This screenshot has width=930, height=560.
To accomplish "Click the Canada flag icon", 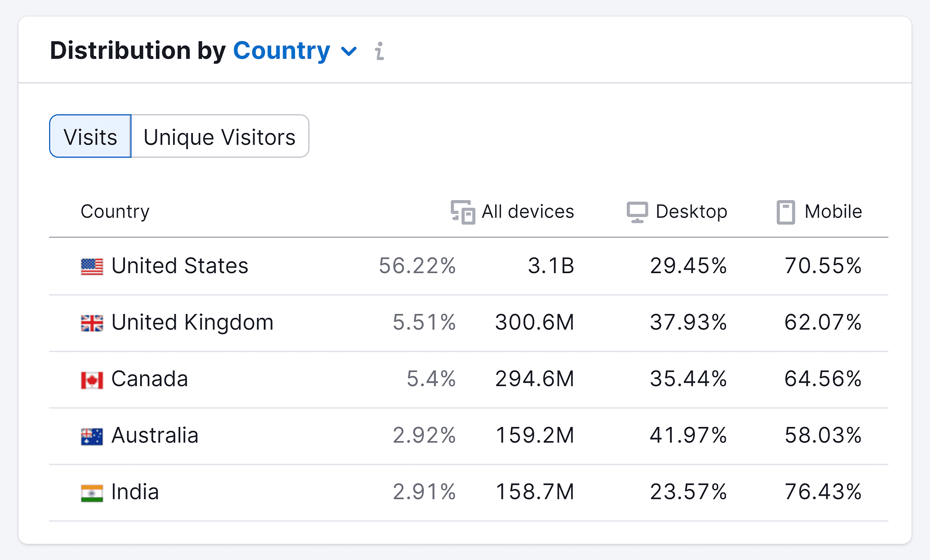I will (92, 380).
